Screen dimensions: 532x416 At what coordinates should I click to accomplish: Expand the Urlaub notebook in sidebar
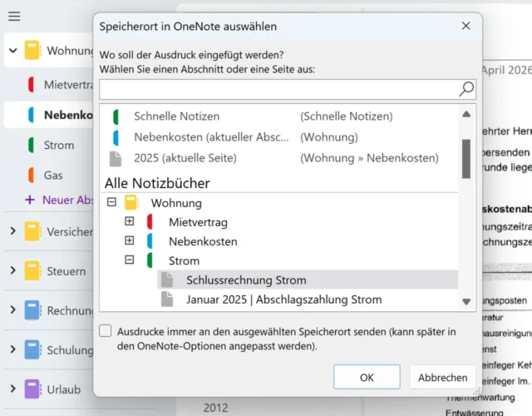13,389
